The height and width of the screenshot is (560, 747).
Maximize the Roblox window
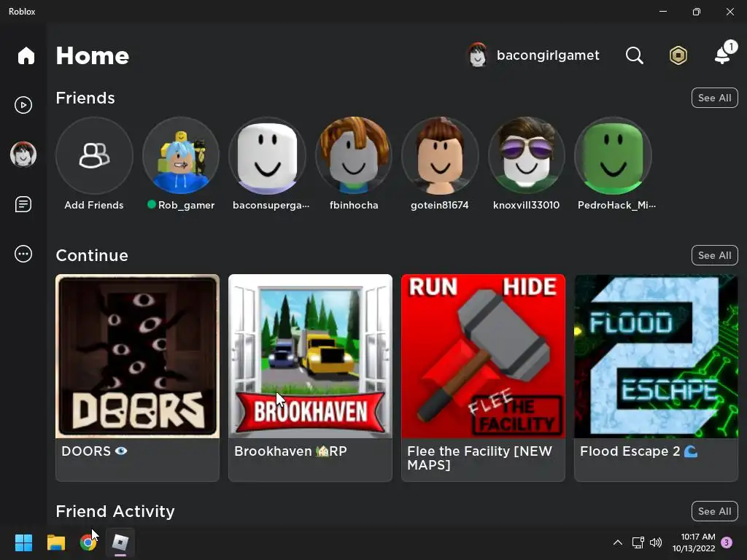click(x=696, y=12)
